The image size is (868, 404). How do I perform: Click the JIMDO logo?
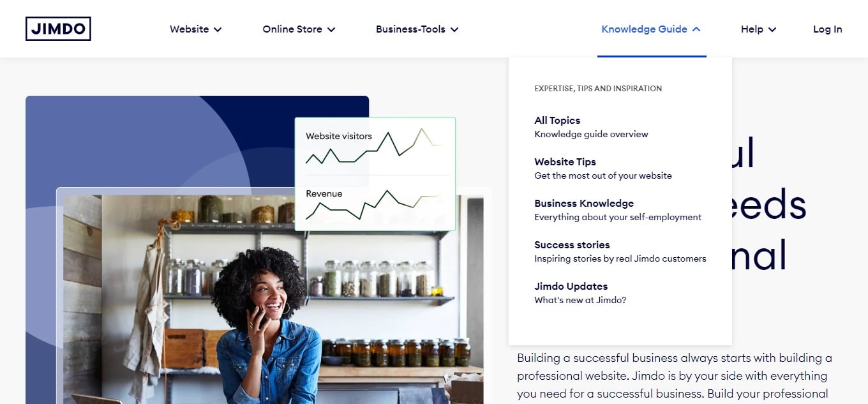[58, 29]
